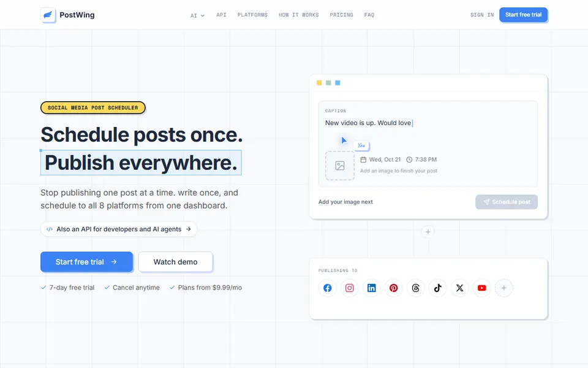Click the checkmark beside 7-day free trial
Image resolution: width=588 pixels, height=368 pixels.
click(43, 288)
